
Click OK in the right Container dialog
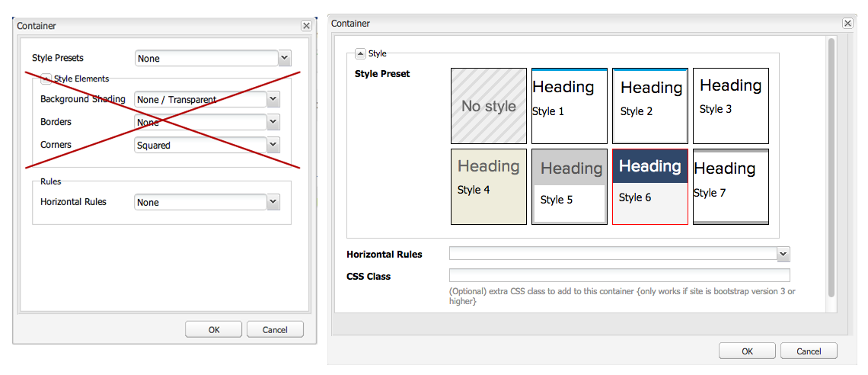[x=748, y=351]
